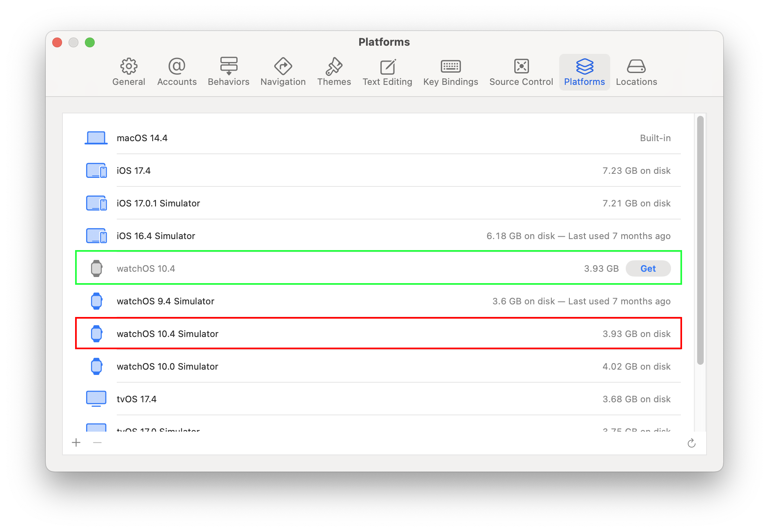The height and width of the screenshot is (532, 769).
Task: Click Get to download watchOS 10.4
Action: (648, 268)
